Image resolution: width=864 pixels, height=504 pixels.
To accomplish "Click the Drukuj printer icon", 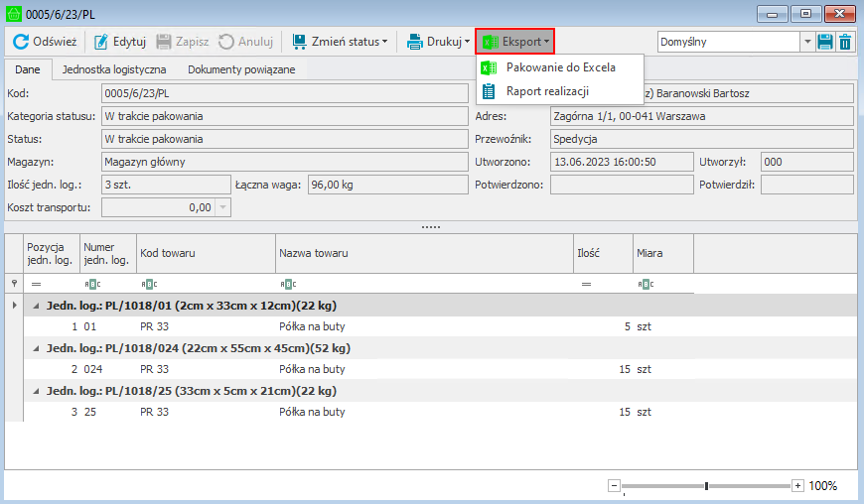I will [416, 42].
